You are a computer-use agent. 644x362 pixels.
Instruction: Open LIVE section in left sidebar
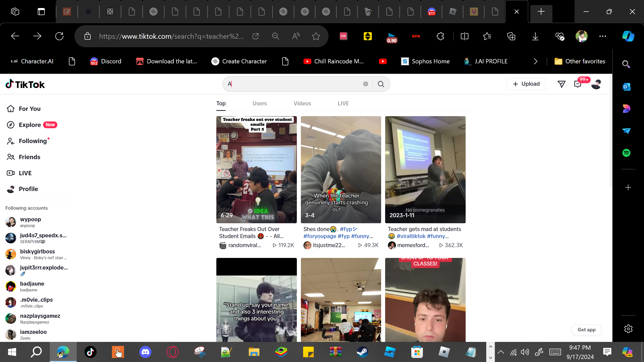pyautogui.click(x=25, y=173)
